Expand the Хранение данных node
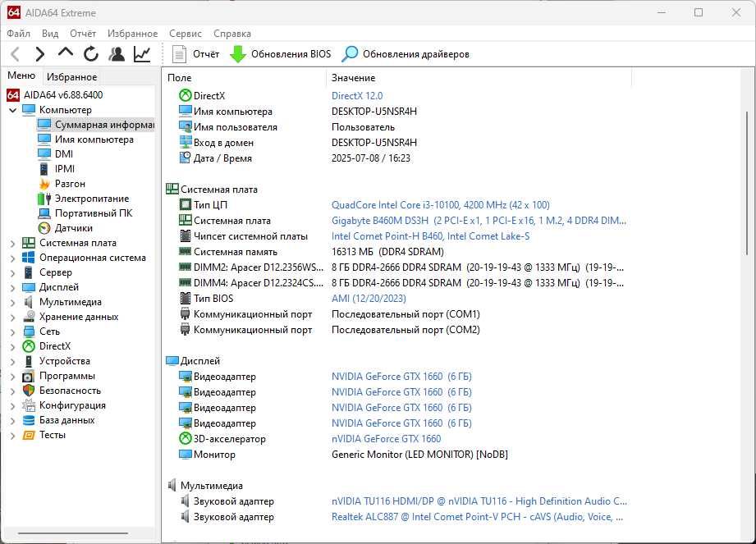Screen dimensions: 756x544 click(13, 318)
